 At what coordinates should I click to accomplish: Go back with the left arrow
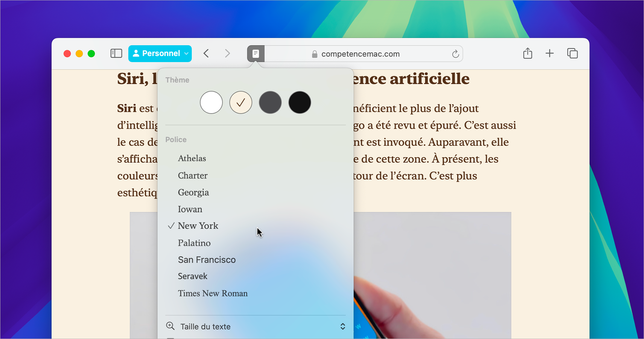point(206,53)
